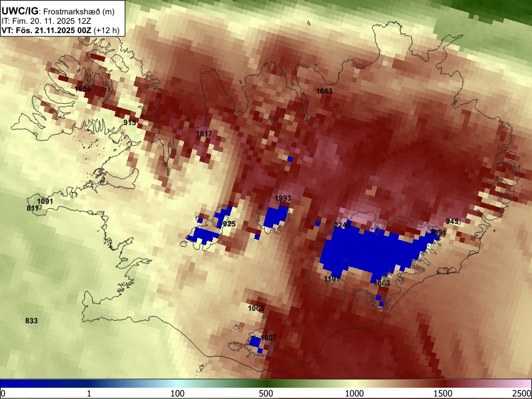Click the 2500 tick label on the color scale
The width and height of the screenshot is (532, 399).
(x=523, y=393)
